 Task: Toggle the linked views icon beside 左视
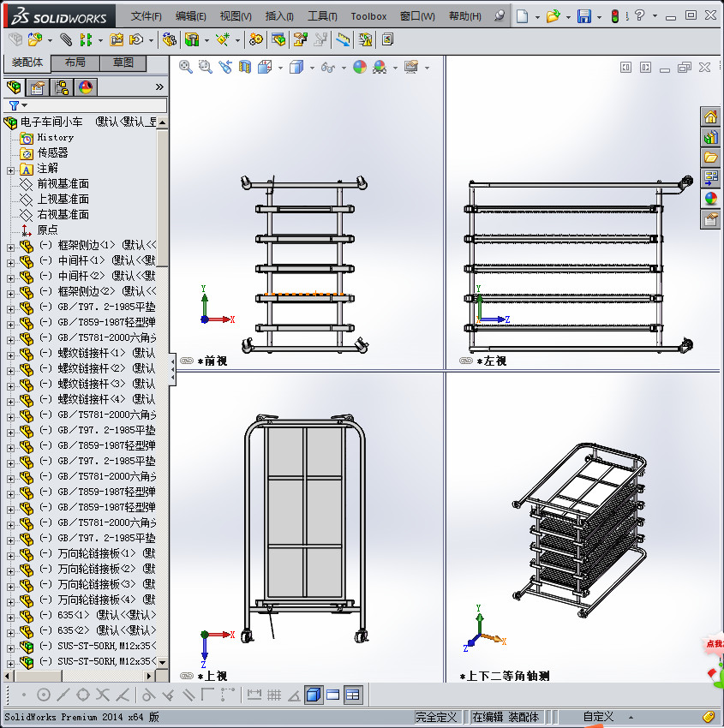[466, 361]
